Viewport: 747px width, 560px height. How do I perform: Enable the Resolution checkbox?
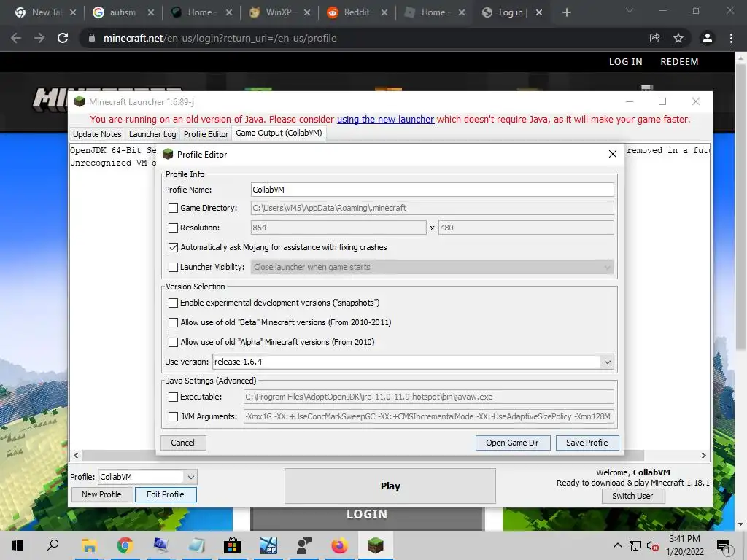tap(174, 227)
